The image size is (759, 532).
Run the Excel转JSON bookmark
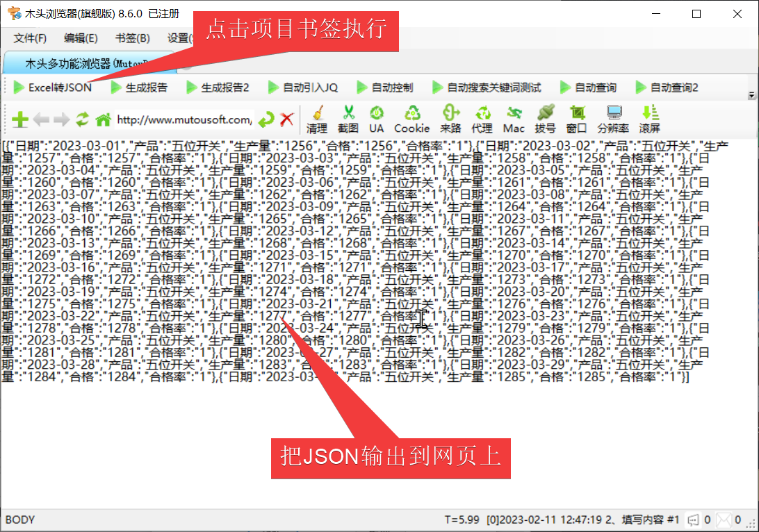point(52,88)
